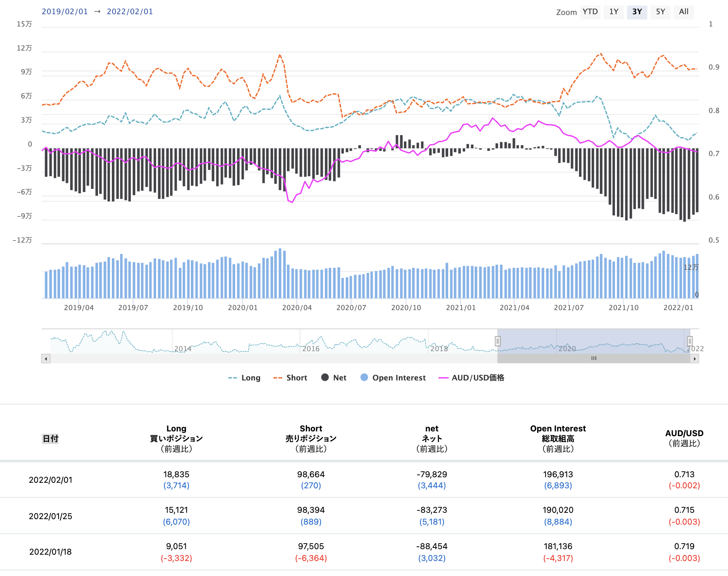Click weekly change (-3,332)

click(x=176, y=558)
